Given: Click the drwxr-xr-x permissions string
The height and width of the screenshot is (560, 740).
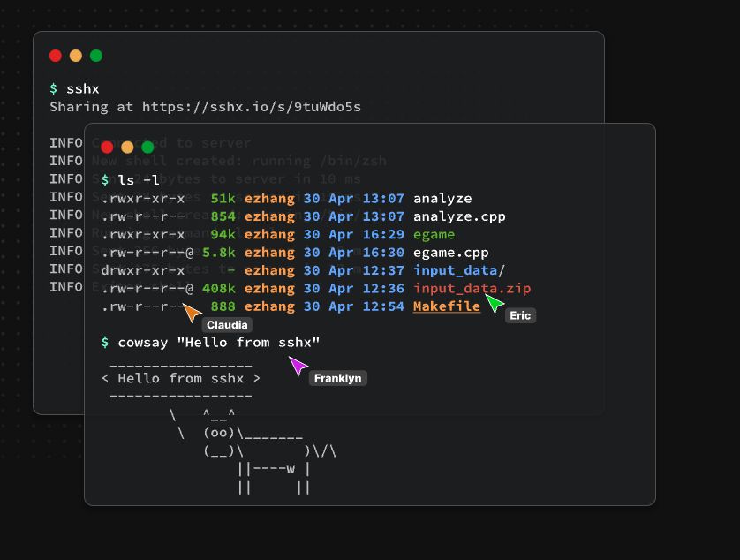Looking at the screenshot, I should (142, 270).
